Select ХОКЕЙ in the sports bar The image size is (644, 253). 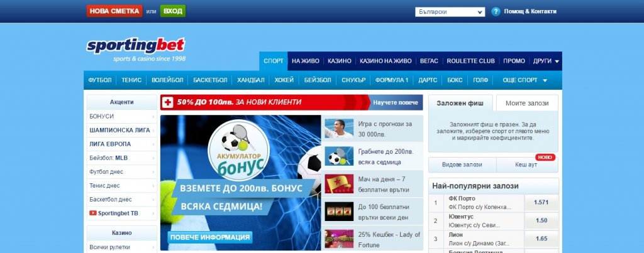coord(284,80)
